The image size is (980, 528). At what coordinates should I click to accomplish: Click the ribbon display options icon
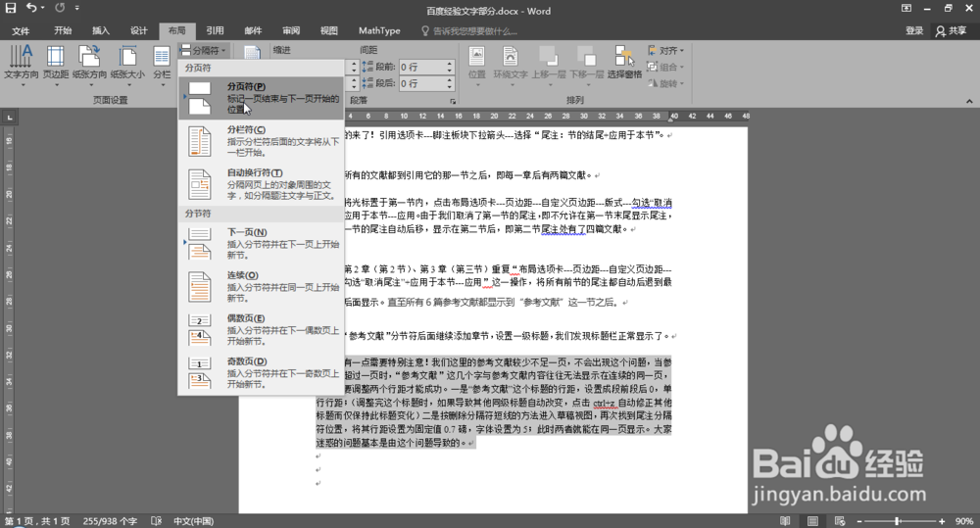click(906, 8)
